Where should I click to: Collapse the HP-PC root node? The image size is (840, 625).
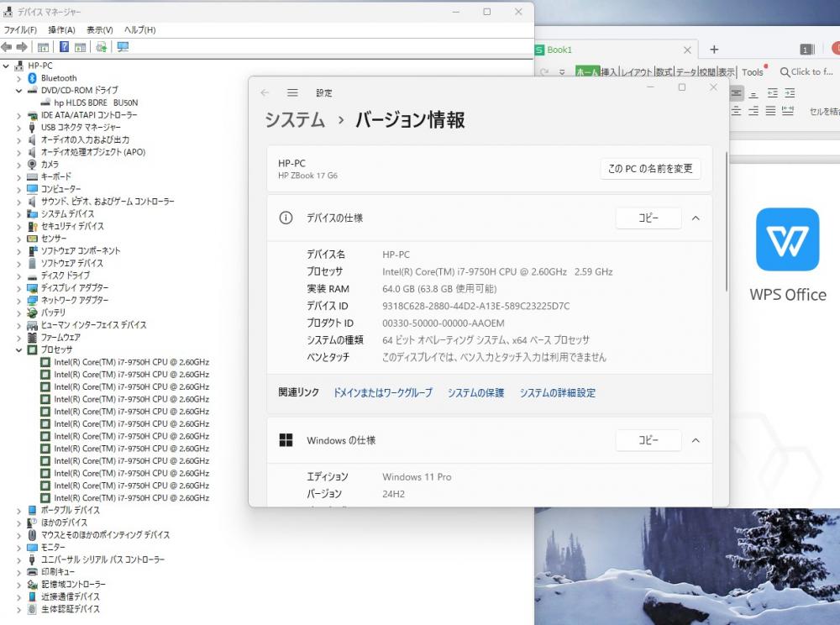point(6,66)
